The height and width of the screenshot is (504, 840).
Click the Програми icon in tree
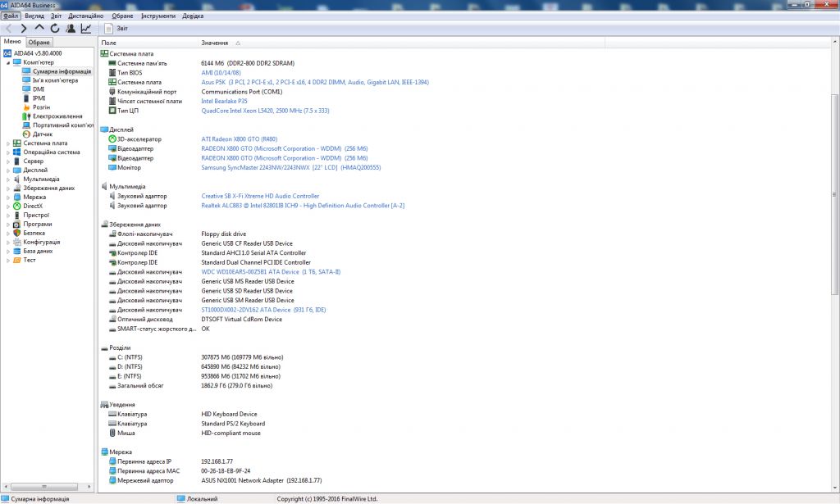(x=16, y=225)
